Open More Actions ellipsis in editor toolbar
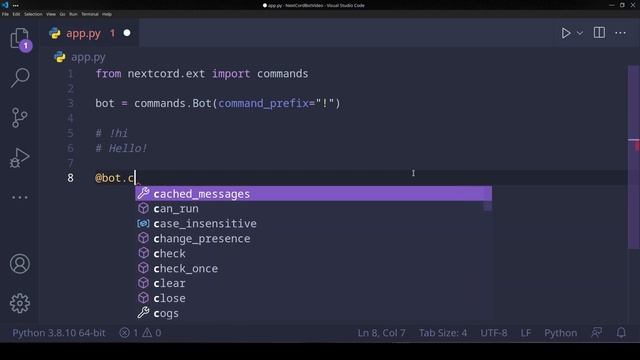The image size is (640, 360). point(620,33)
